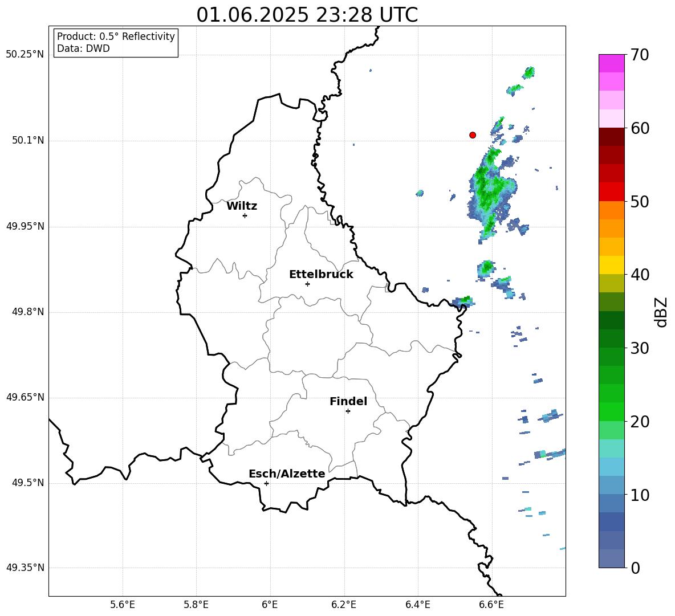Click the dark red 60 dBZ color band

point(611,137)
